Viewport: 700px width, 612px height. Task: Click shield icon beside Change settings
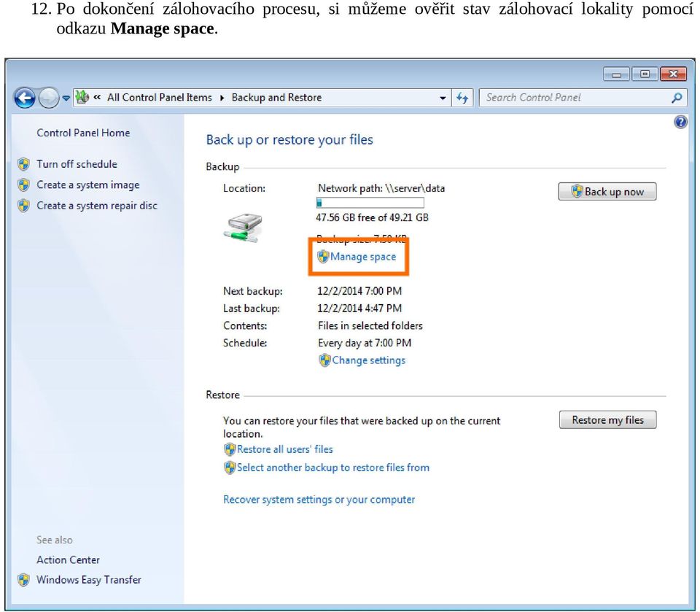[x=324, y=360]
